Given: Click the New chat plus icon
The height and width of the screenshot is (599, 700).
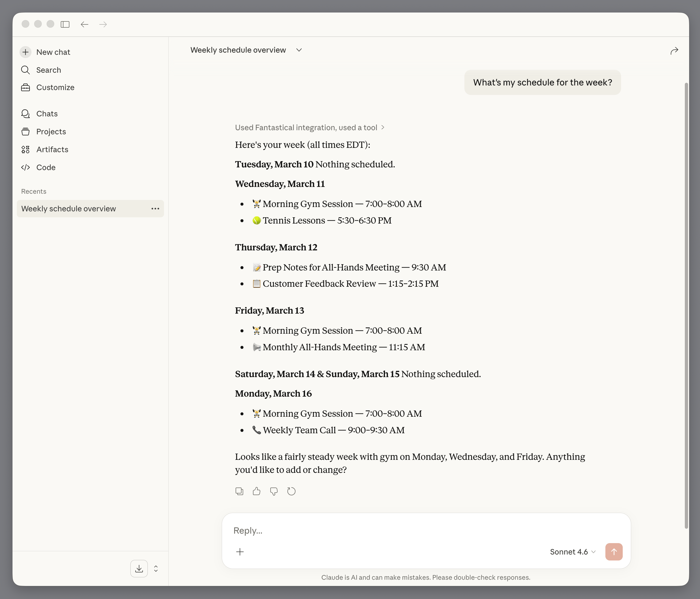Looking at the screenshot, I should (26, 52).
